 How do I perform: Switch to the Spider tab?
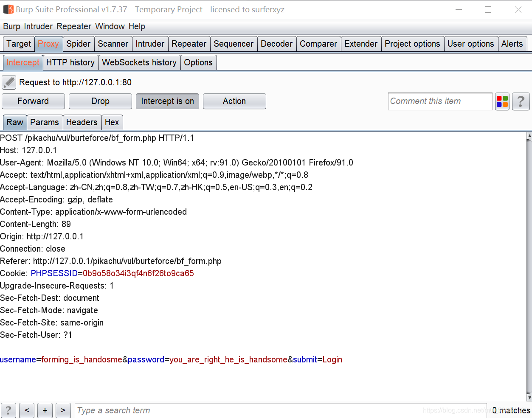coord(79,44)
